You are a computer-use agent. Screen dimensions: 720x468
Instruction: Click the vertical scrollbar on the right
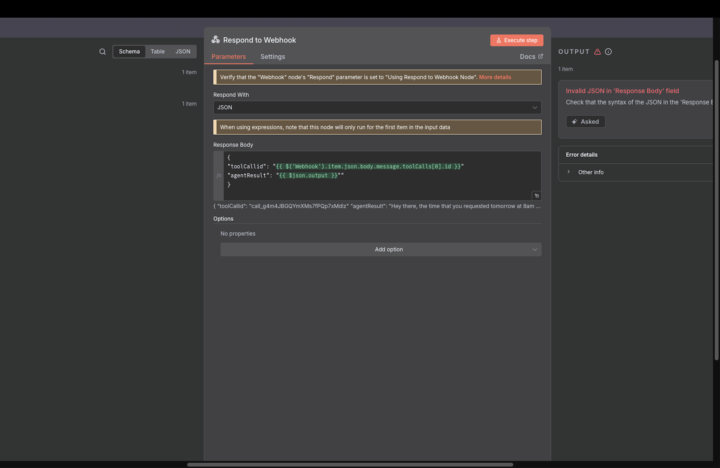716,209
